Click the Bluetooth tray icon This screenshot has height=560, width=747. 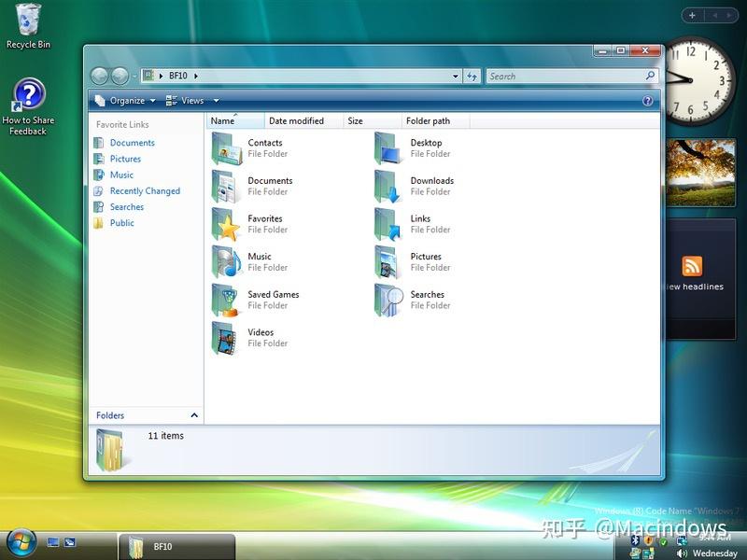[634, 541]
